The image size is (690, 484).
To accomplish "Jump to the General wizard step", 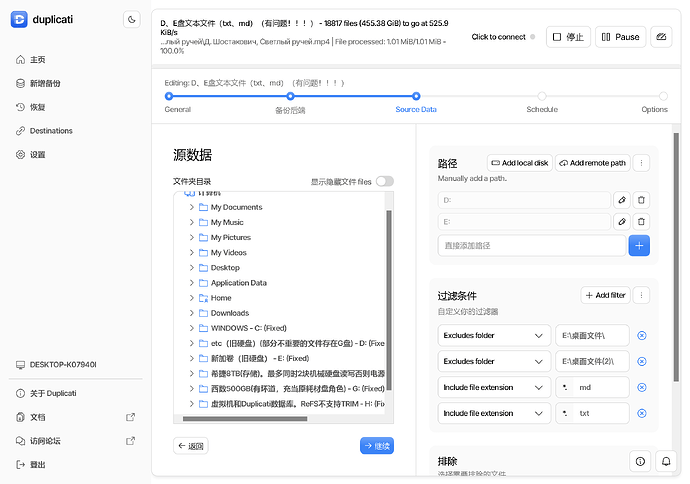I will coord(169,96).
